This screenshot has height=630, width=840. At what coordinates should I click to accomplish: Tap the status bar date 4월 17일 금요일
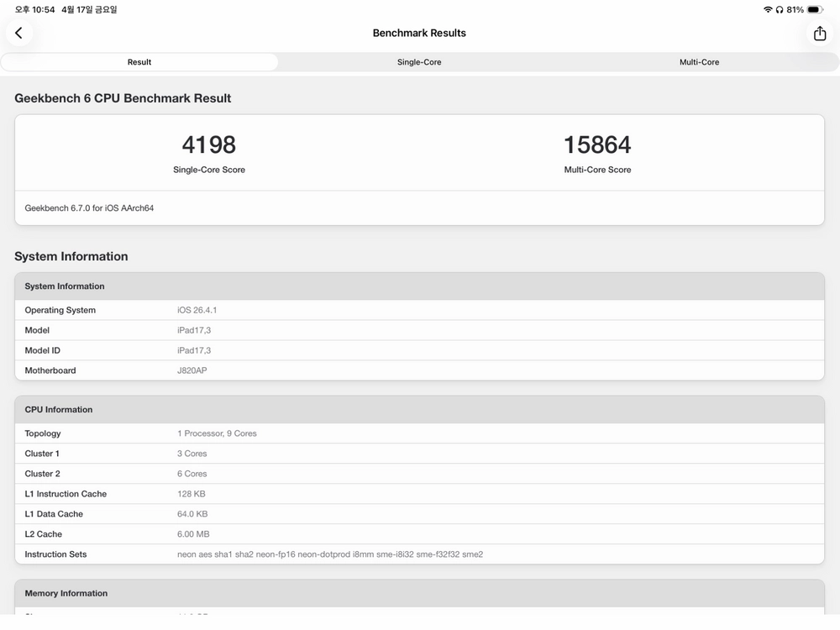click(x=90, y=9)
